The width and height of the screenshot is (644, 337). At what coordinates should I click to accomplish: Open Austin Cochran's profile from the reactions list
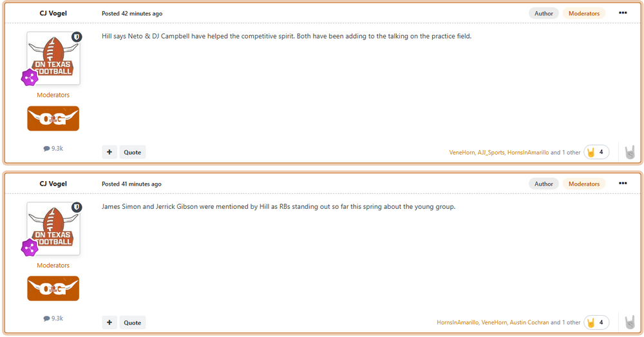[529, 322]
